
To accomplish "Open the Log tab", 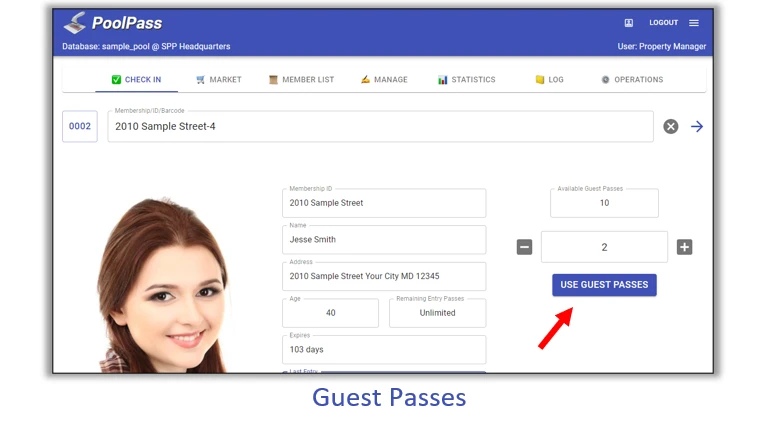I will (549, 80).
